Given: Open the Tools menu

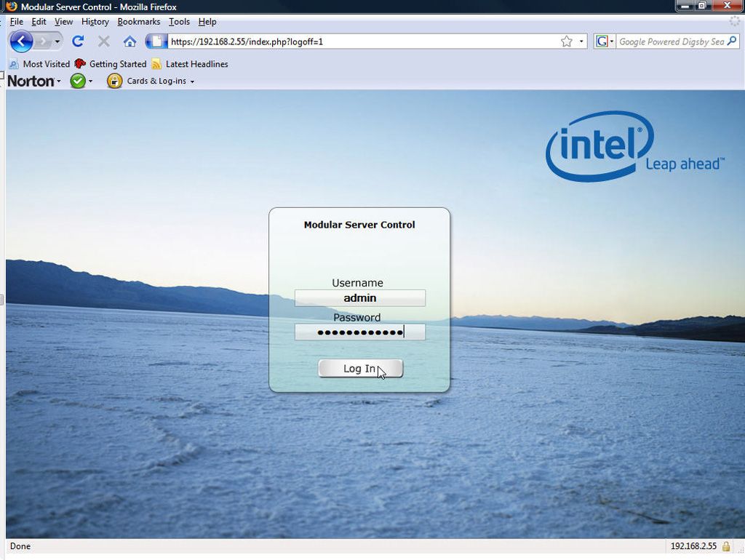Looking at the screenshot, I should (x=179, y=22).
